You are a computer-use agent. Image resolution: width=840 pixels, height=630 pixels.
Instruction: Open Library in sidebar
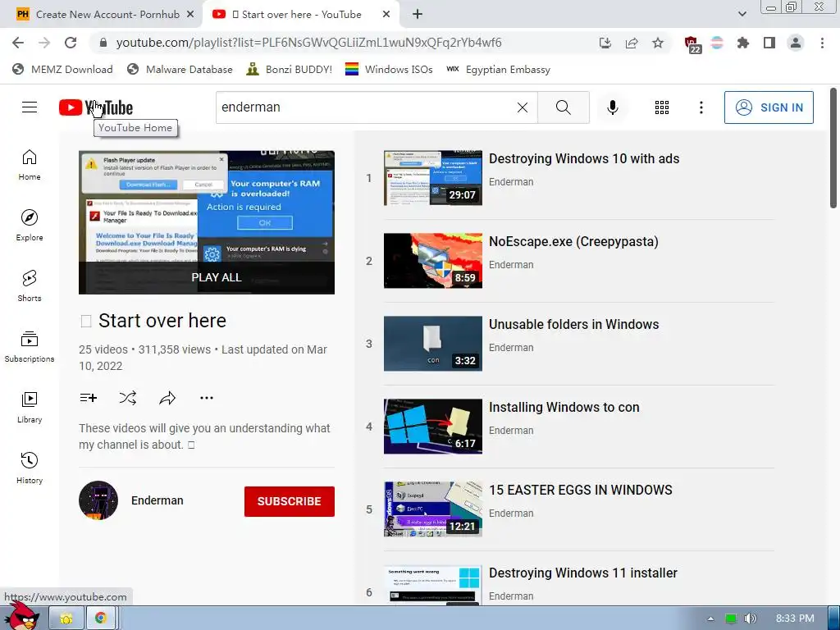30,408
